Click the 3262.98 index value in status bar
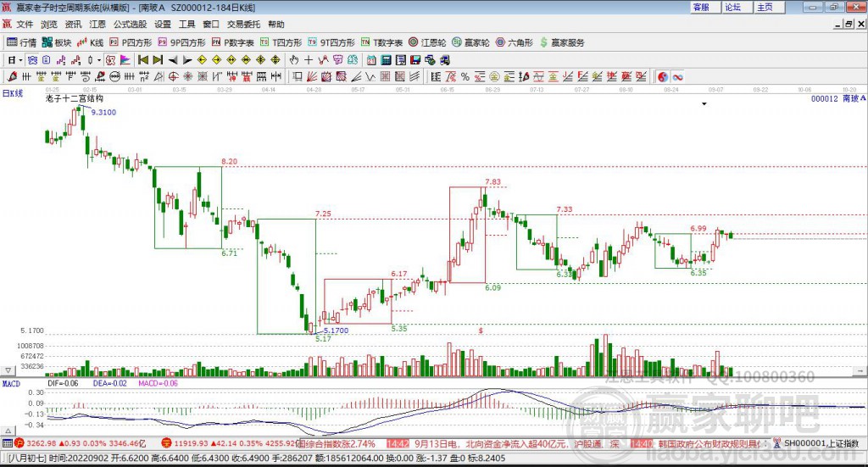The image size is (868, 467). tap(41, 443)
